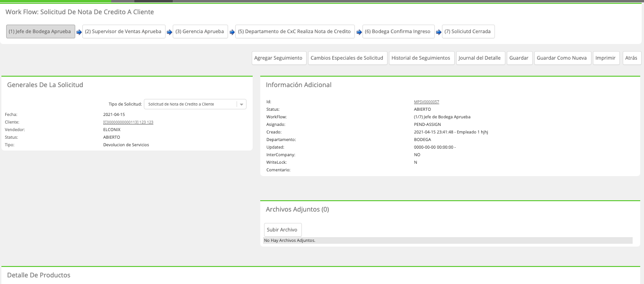Screen dimensions: 644x284
Task: Click the Información Adicional heading
Action: (299, 85)
